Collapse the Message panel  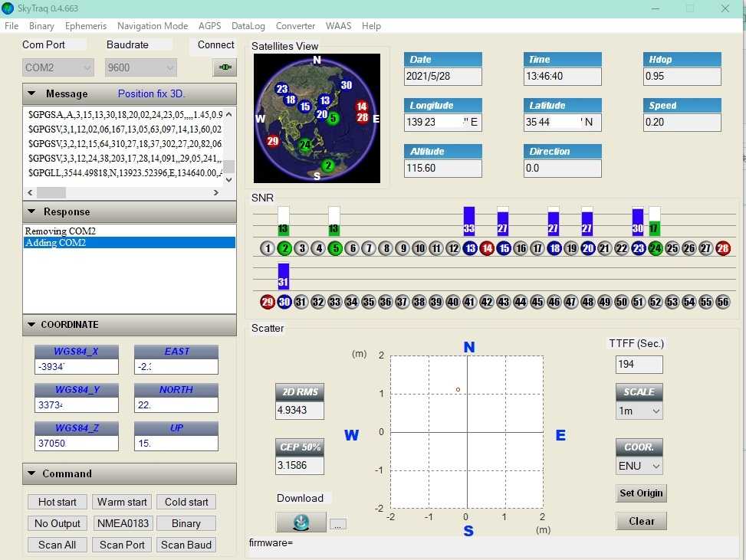[x=31, y=94]
